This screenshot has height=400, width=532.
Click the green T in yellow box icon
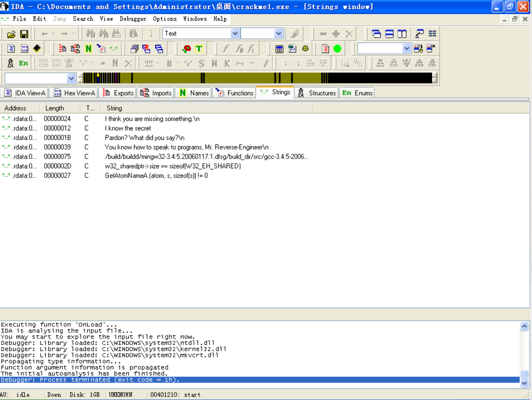(x=199, y=49)
